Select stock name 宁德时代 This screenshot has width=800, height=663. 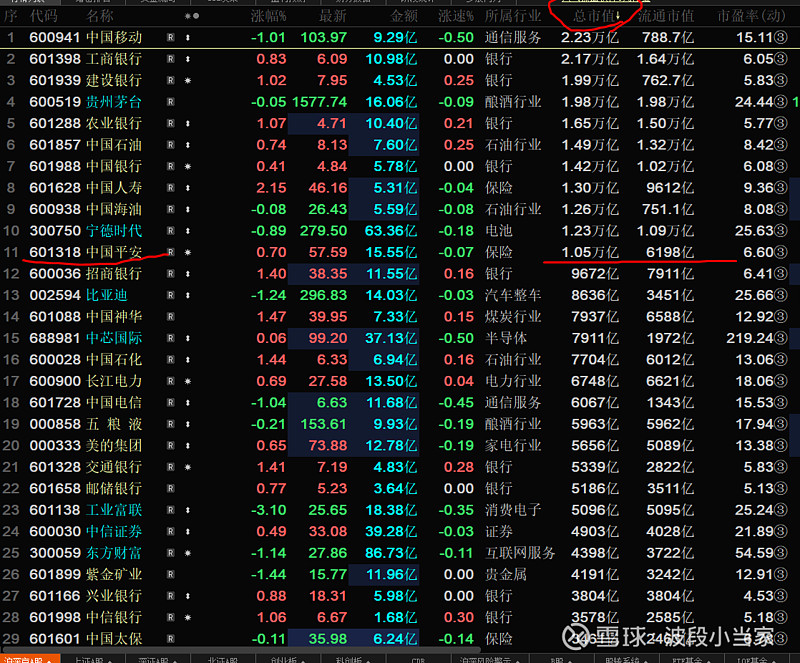(113, 231)
